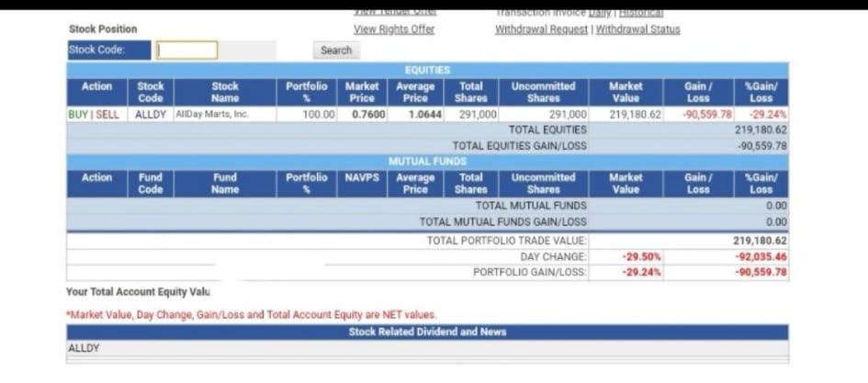This screenshot has width=868, height=383.
Task: Open the Withdrawal Request link
Action: (541, 29)
